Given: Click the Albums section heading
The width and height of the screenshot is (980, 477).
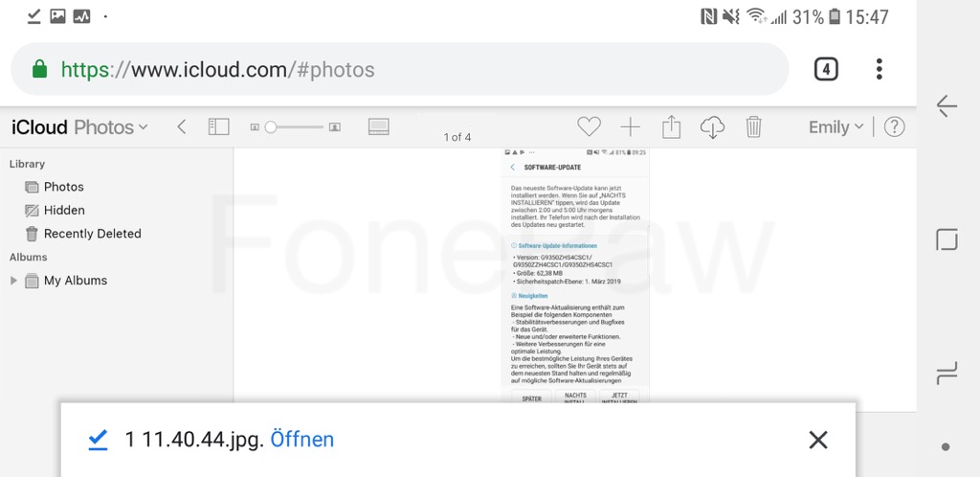Looking at the screenshot, I should coord(28,257).
